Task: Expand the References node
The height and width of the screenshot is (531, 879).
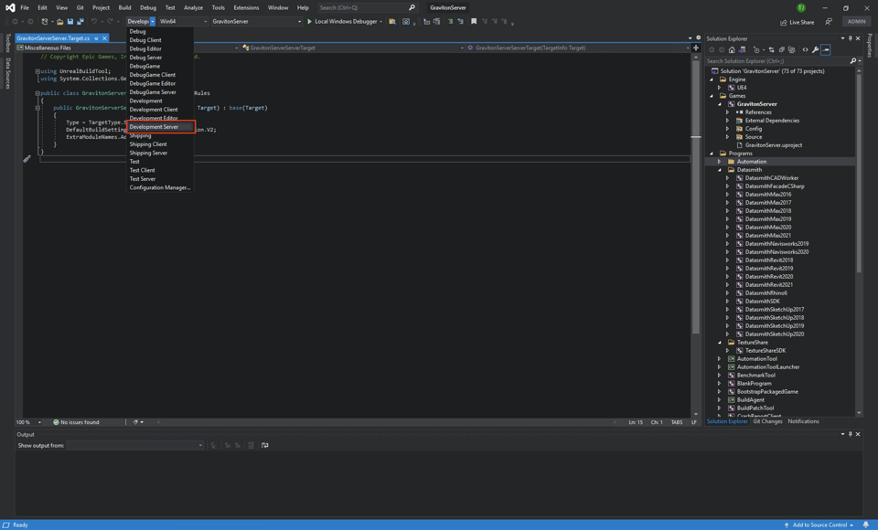Action: click(x=728, y=112)
